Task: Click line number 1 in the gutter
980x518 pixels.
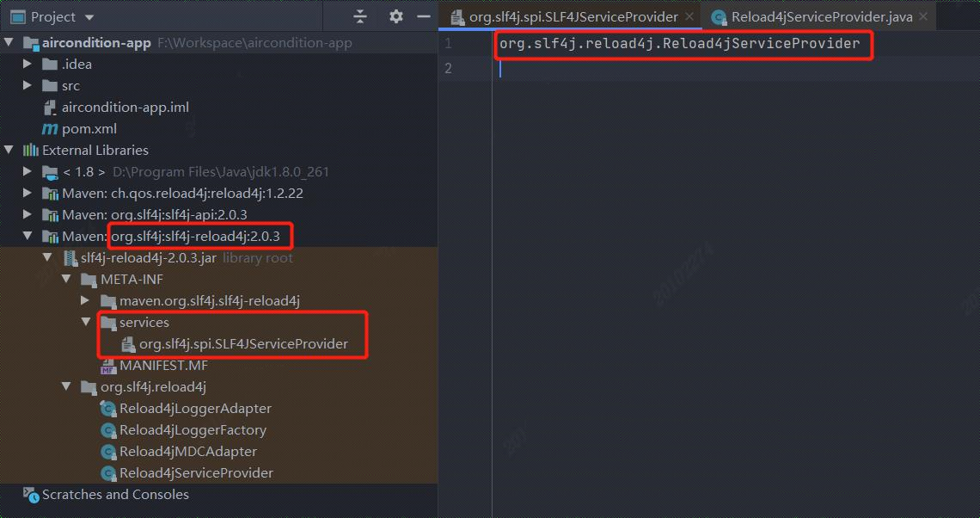Action: point(448,43)
